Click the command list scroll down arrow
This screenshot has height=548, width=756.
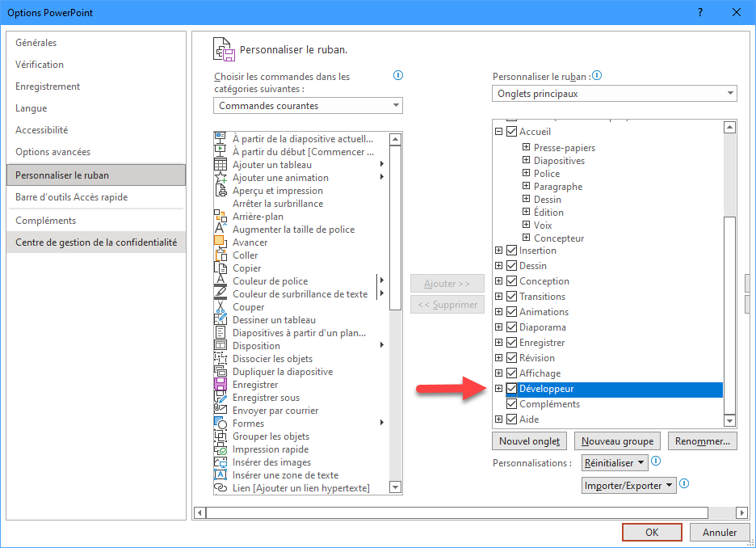[395, 487]
